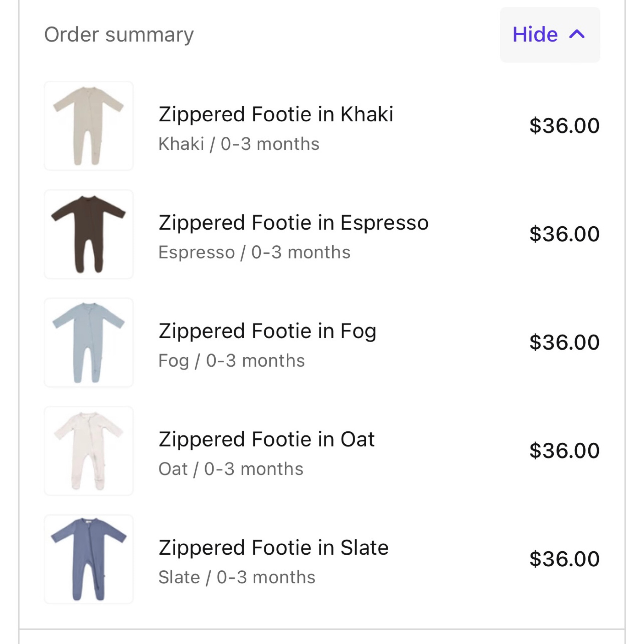
Task: Click the Khaki / 0-3 months variant text
Action: 239,144
